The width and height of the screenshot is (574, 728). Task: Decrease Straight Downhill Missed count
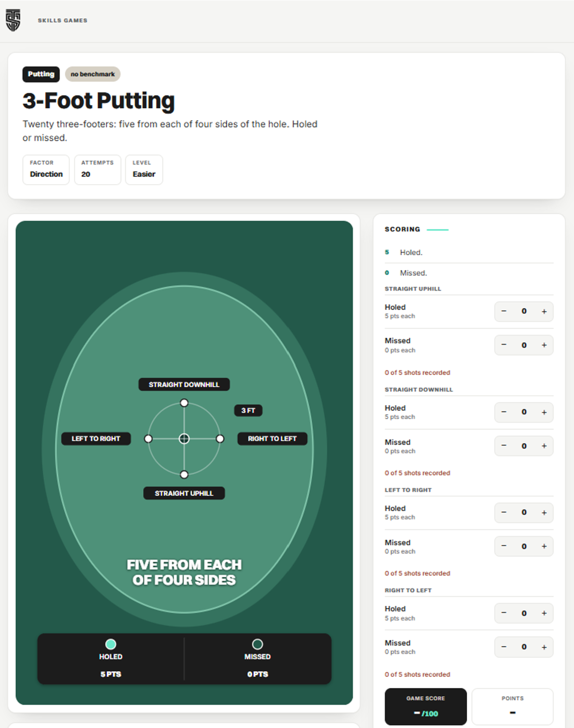[x=504, y=446]
